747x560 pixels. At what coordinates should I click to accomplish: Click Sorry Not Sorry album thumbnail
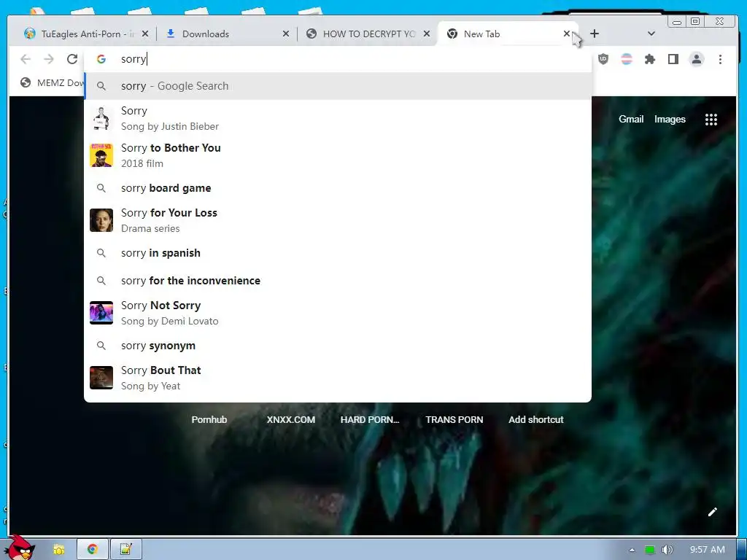101,313
